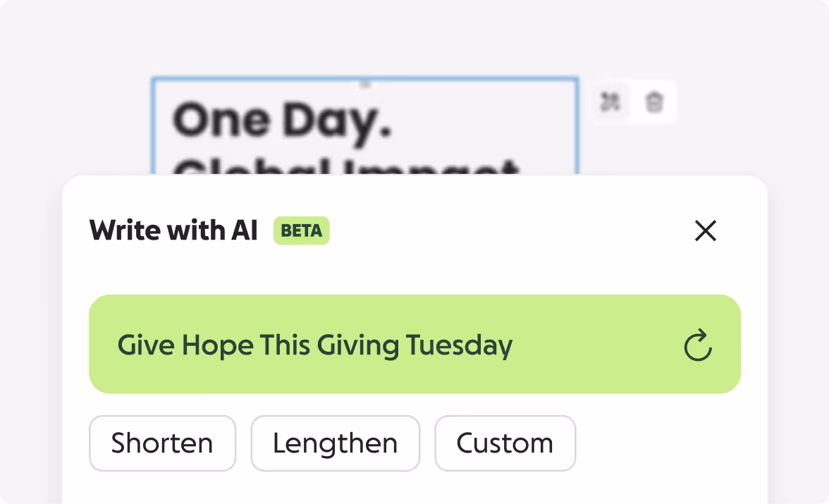Tap the X to dismiss Write with AI

point(706,231)
